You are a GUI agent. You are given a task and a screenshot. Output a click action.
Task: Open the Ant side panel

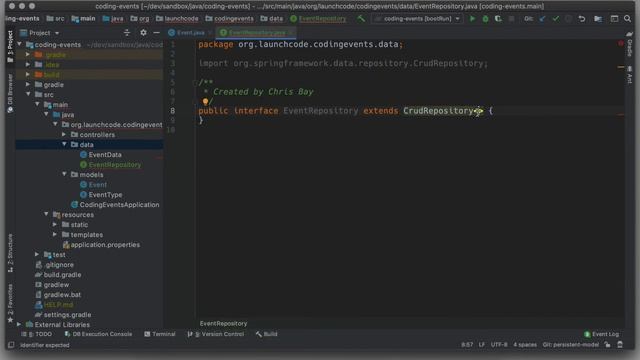[630, 75]
